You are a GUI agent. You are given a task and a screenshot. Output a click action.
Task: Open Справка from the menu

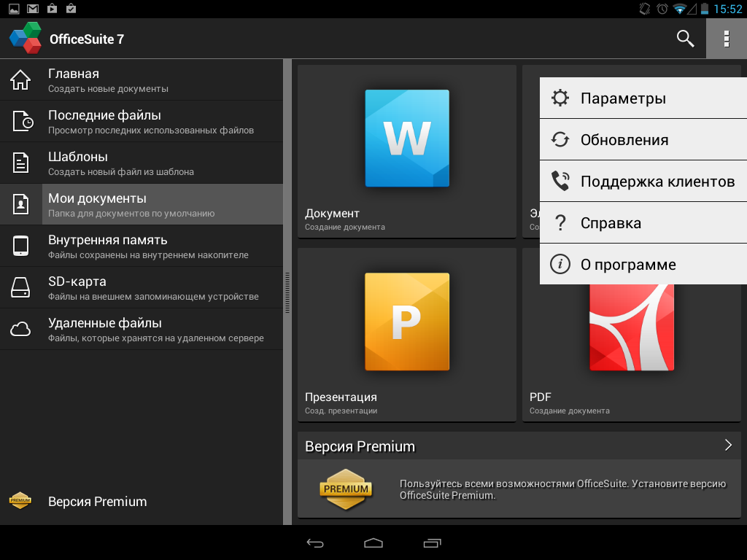point(643,223)
